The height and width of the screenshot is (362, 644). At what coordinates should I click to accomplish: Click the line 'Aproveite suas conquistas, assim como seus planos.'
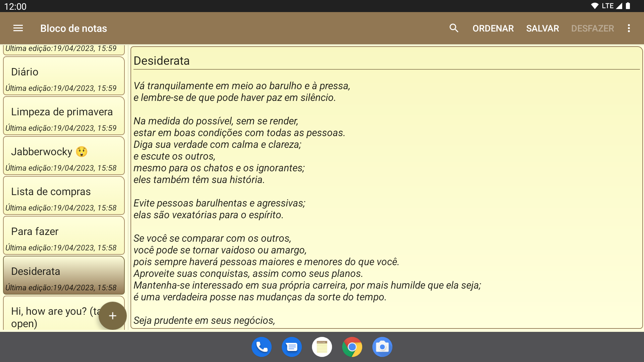[248, 274]
